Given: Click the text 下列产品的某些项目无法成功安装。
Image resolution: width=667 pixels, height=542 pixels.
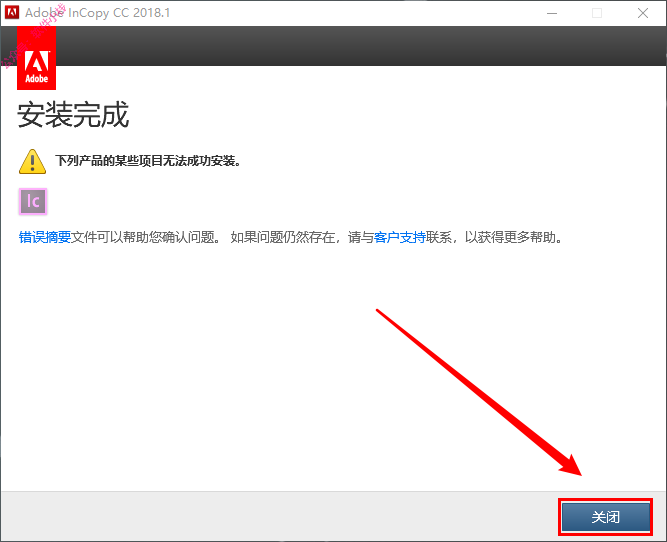Looking at the screenshot, I should [x=148, y=161].
